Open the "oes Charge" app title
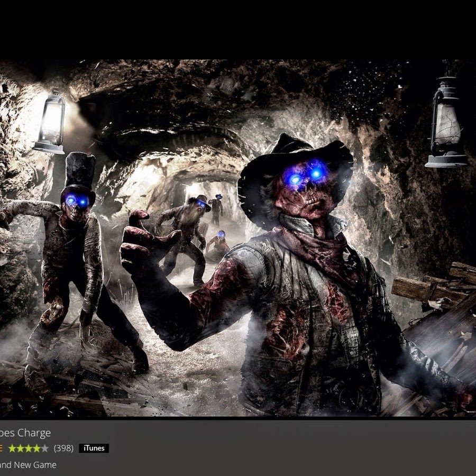The height and width of the screenshot is (476, 476). pos(25,433)
